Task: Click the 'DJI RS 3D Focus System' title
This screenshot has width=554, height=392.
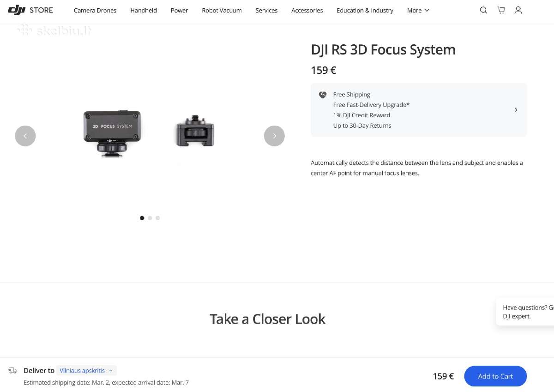Action: 383,49
